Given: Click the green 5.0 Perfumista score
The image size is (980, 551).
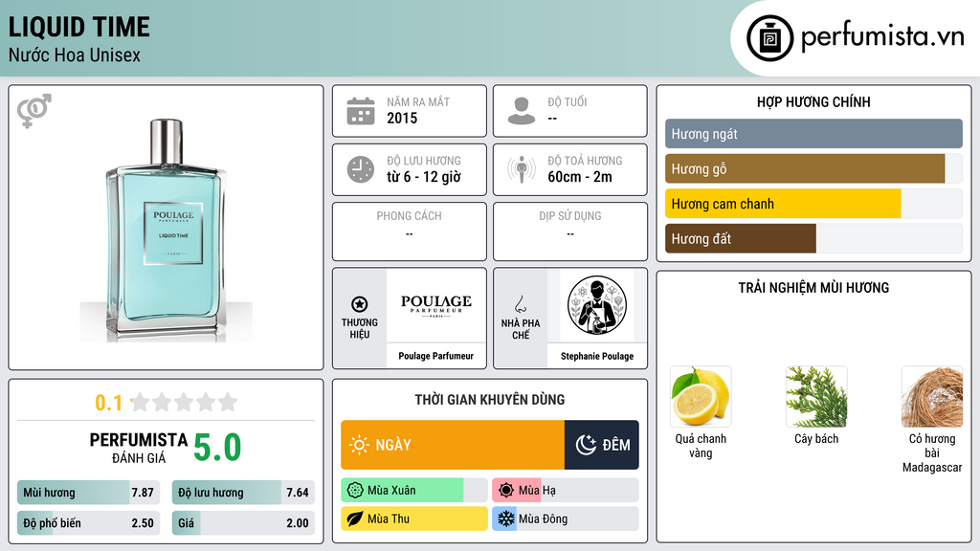Looking at the screenshot, I should (217, 448).
